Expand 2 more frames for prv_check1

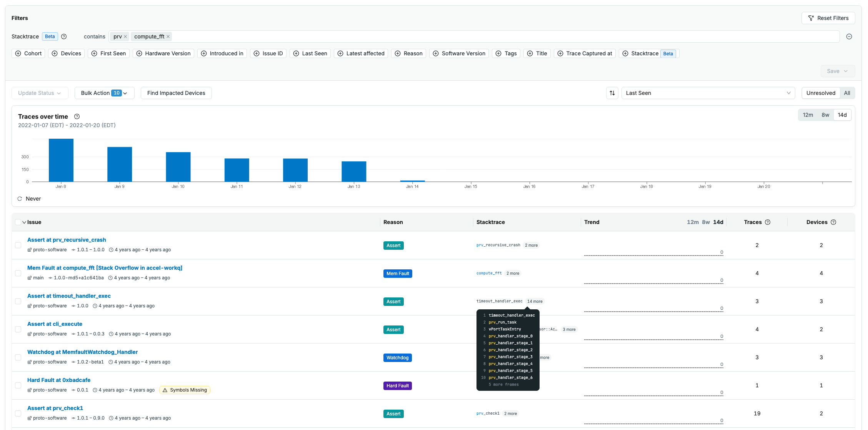[510, 413]
